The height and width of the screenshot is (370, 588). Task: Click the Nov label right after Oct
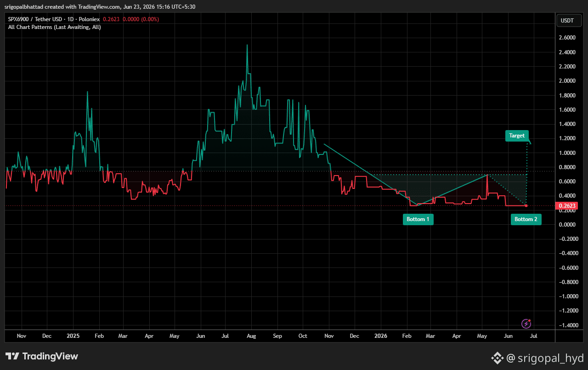328,336
